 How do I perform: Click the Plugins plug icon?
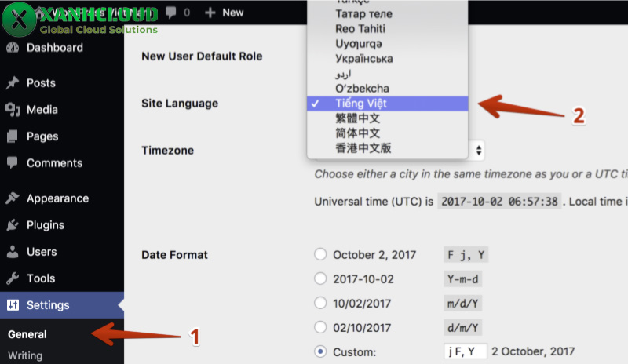[12, 225]
